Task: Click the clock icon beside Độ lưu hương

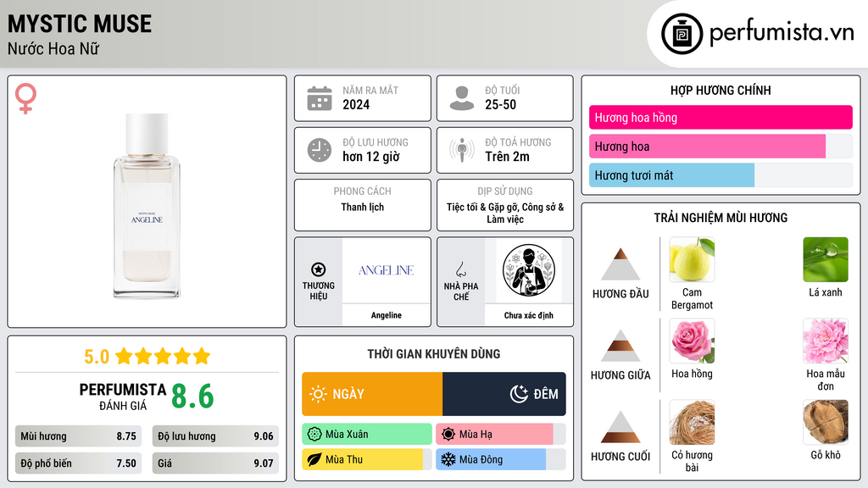Action: coord(320,150)
